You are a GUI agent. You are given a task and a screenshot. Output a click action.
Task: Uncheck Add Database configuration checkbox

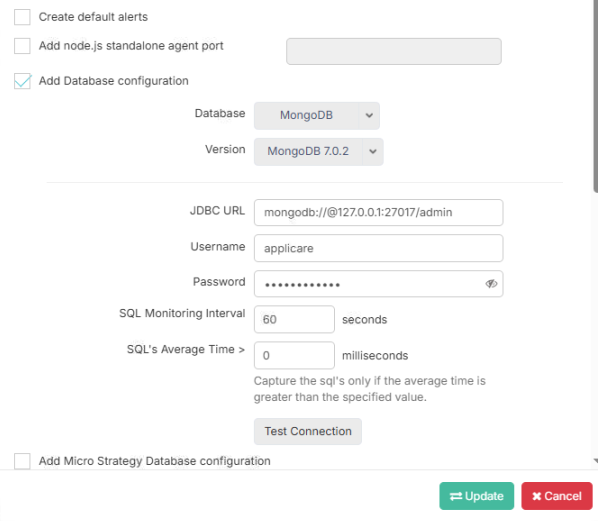click(22, 81)
